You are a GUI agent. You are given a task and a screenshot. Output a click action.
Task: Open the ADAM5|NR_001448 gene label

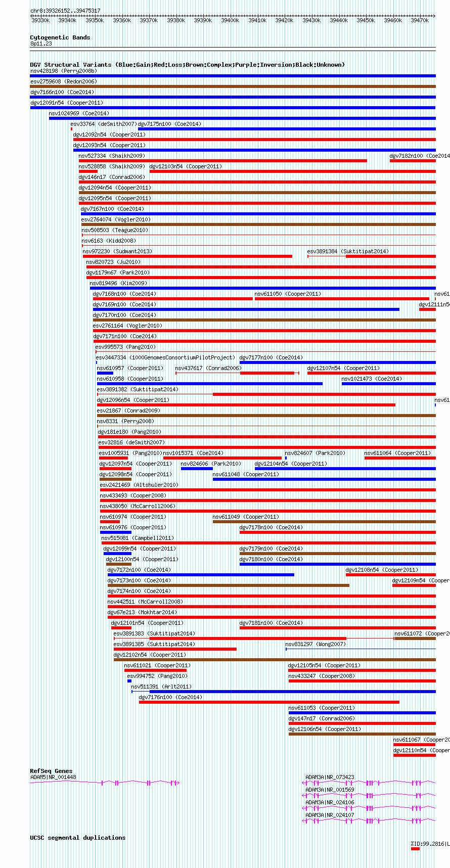[x=53, y=777]
